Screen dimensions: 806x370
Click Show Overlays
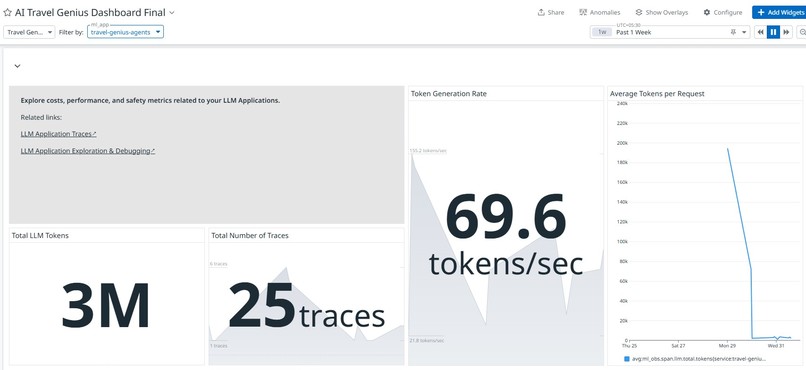(x=662, y=12)
